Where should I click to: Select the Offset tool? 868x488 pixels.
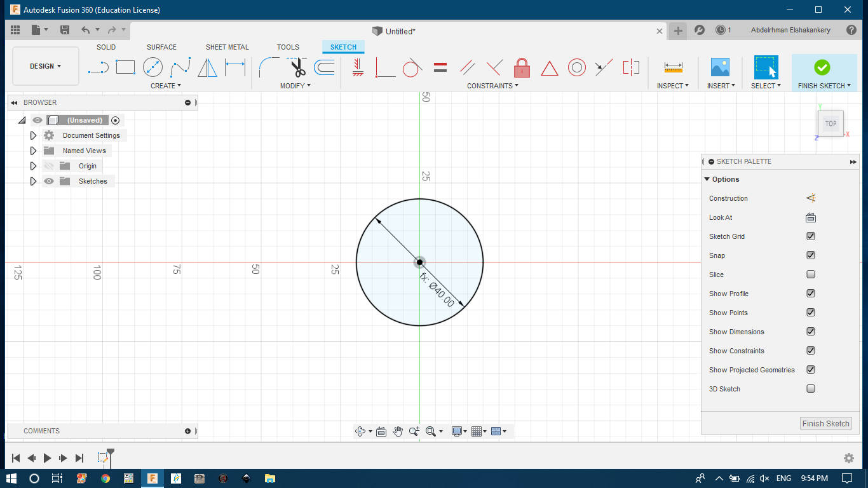tap(325, 67)
